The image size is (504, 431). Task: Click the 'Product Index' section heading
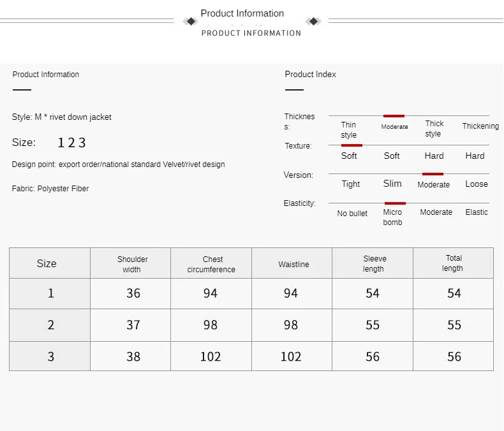point(310,74)
